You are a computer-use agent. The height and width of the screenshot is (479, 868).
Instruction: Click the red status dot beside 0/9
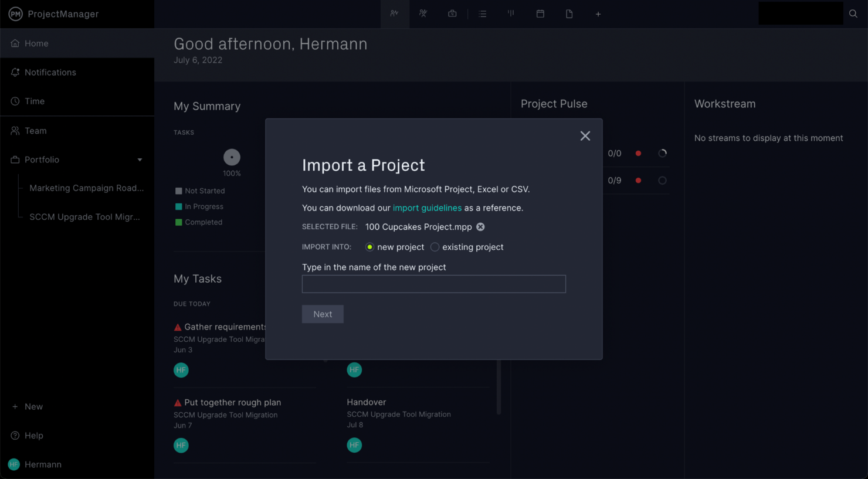639,181
